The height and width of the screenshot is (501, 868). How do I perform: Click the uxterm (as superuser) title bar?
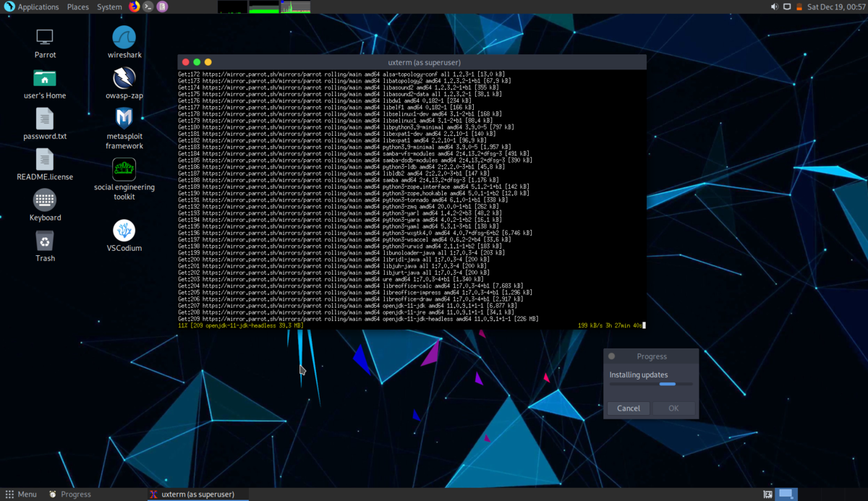[412, 62]
